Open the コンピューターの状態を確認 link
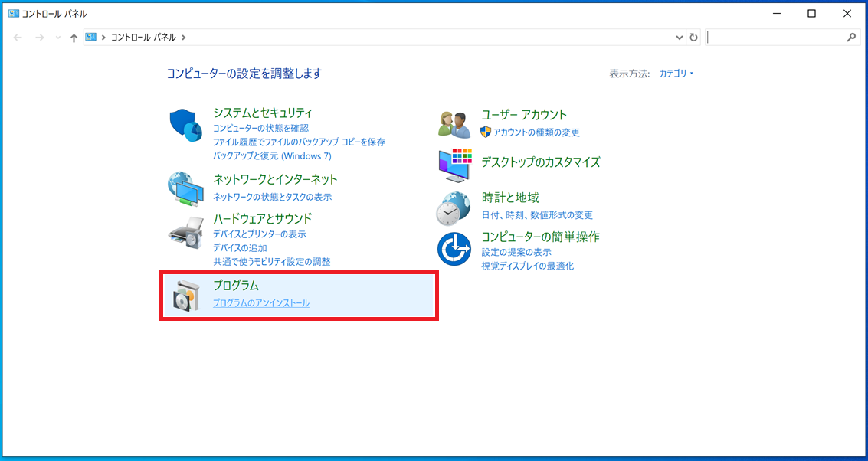 point(260,129)
